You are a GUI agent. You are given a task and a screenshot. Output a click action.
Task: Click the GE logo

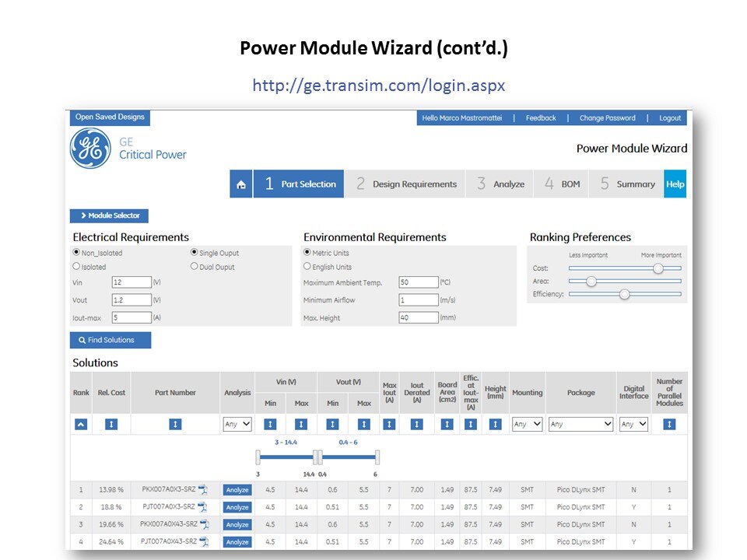[90, 149]
